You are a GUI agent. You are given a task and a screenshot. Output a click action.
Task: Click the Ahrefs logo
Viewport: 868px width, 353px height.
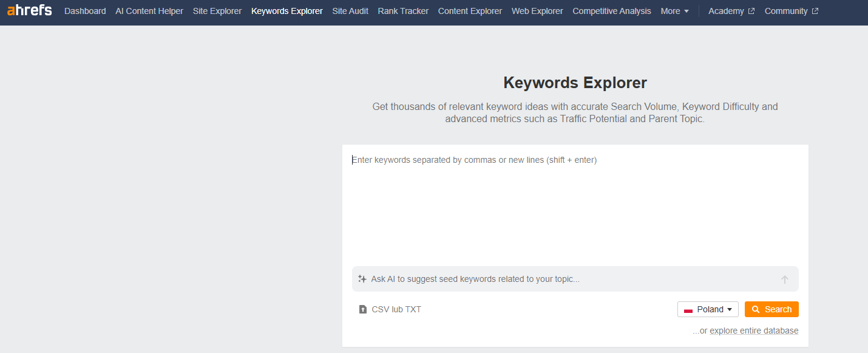[29, 10]
